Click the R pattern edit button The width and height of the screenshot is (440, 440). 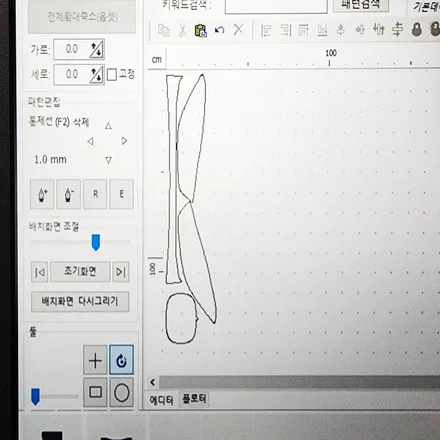[95, 194]
